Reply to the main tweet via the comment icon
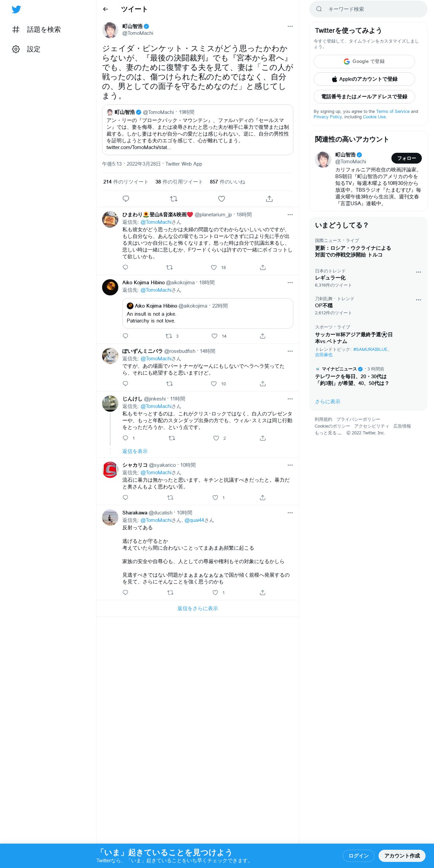This screenshot has width=434, height=868. click(x=126, y=199)
